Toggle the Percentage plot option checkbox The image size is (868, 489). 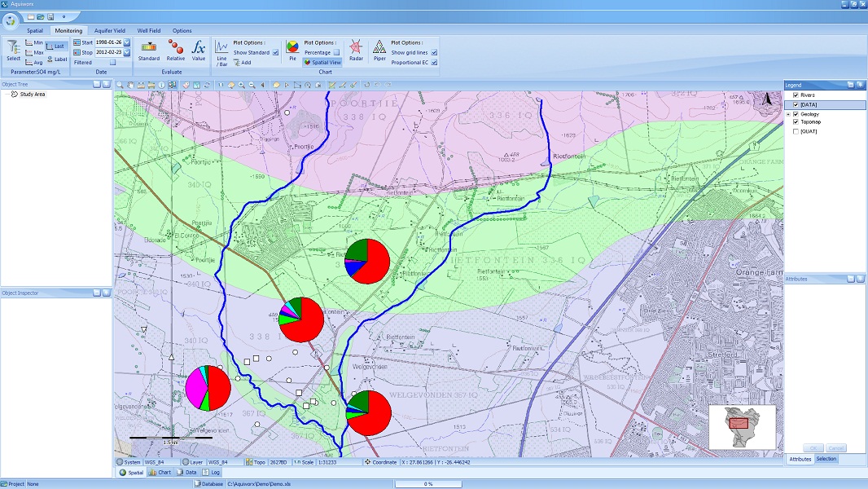point(336,52)
